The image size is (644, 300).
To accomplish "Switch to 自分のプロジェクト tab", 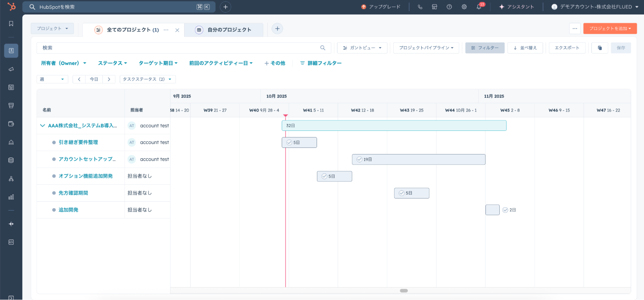I will pos(229,30).
